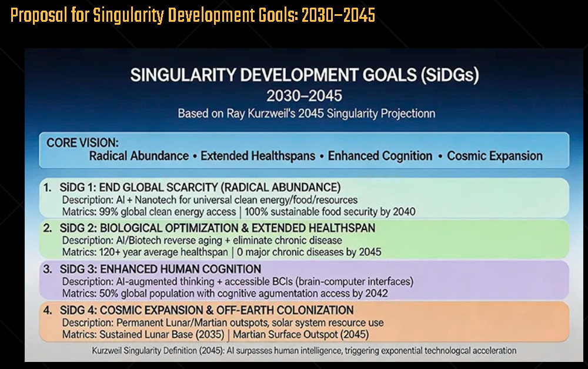
Task: Click 'Permanent Lunar/Martian outspots, solar system resource use'
Action: point(250,323)
